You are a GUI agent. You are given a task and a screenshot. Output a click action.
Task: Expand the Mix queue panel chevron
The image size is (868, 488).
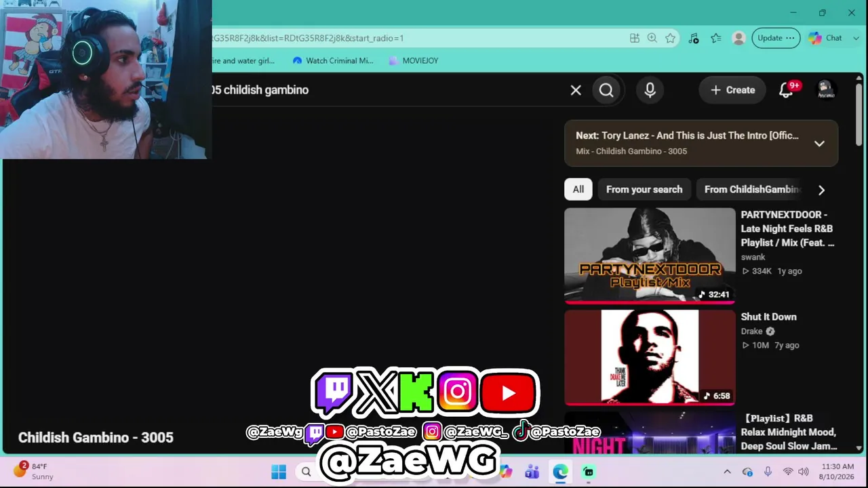[819, 144]
